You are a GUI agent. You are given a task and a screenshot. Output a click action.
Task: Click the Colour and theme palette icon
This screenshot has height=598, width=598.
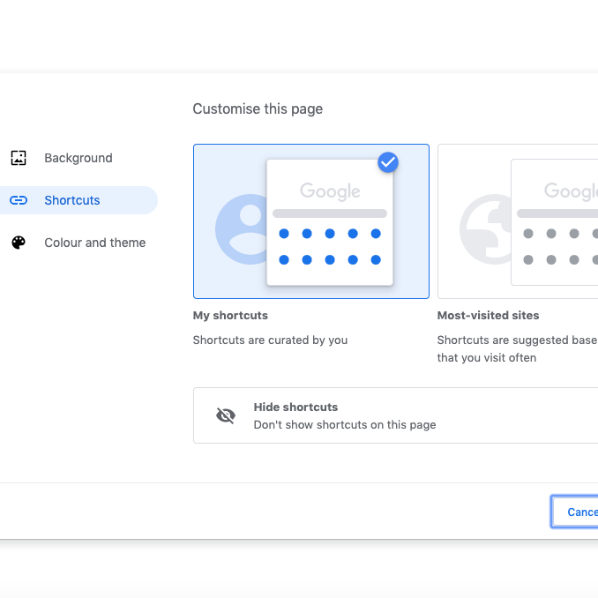[x=18, y=243]
